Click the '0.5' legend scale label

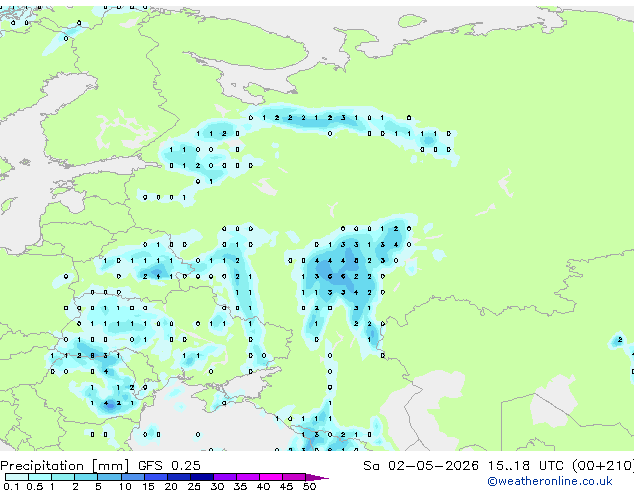36,486
